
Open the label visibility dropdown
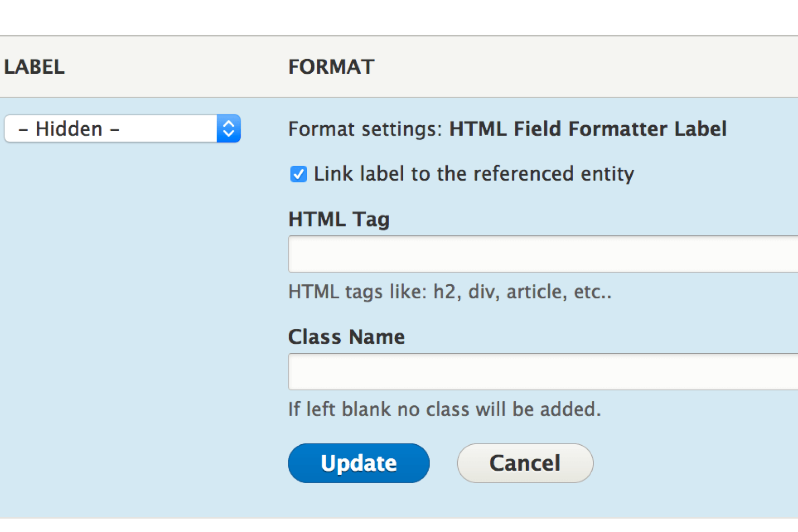coord(122,128)
